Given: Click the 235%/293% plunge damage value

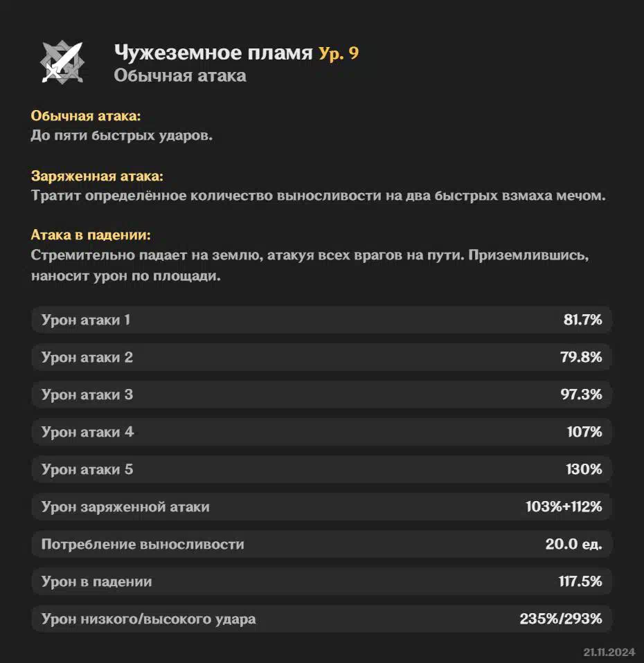Looking at the screenshot, I should click(561, 619).
